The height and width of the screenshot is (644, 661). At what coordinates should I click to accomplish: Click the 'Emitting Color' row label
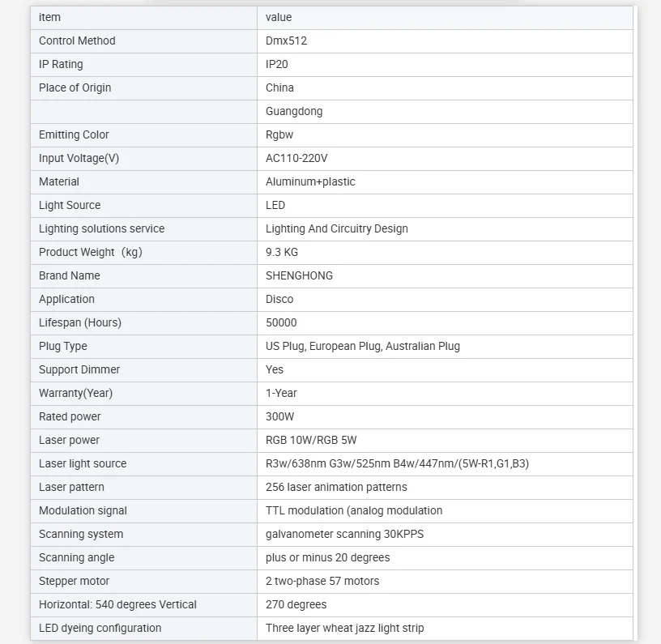[74, 134]
